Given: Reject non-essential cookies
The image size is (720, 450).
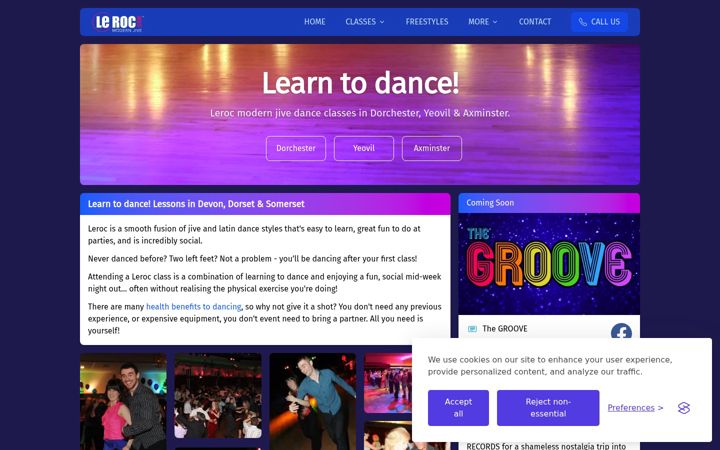Looking at the screenshot, I should click(548, 408).
